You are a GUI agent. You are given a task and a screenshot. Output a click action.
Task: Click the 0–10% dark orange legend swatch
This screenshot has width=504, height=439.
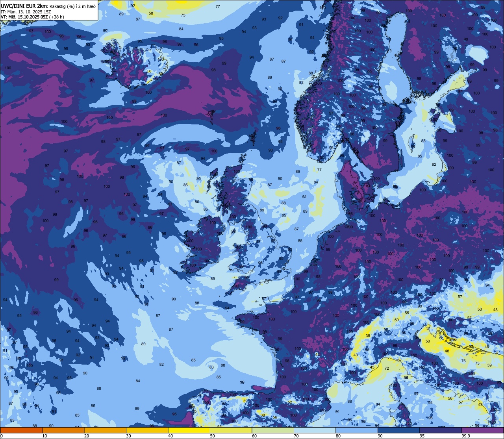point(21,430)
